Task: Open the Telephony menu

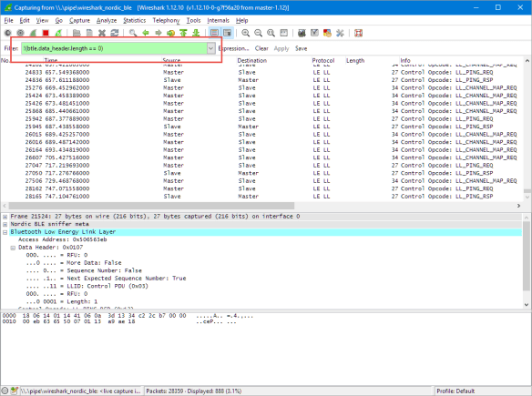Action: coord(166,21)
